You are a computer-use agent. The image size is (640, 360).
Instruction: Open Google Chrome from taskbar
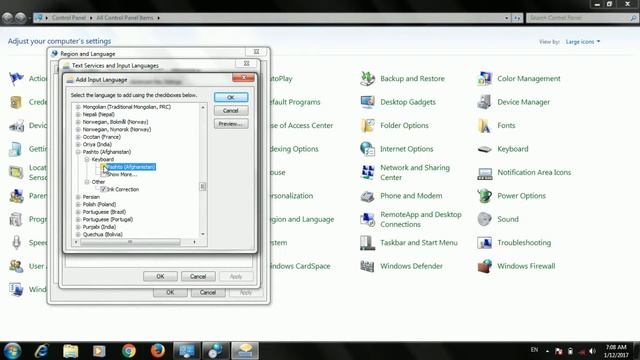tap(129, 351)
